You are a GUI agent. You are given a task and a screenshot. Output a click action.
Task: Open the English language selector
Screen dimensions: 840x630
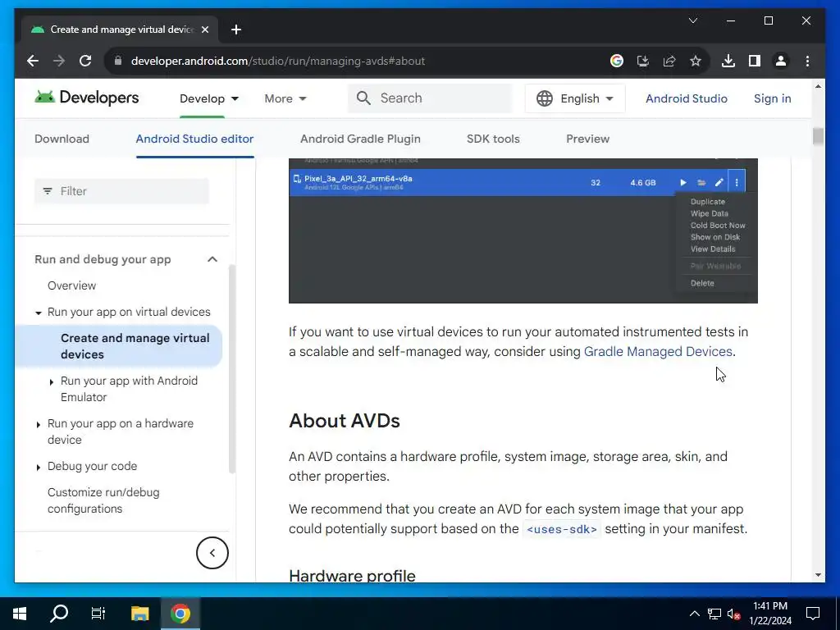coord(575,98)
